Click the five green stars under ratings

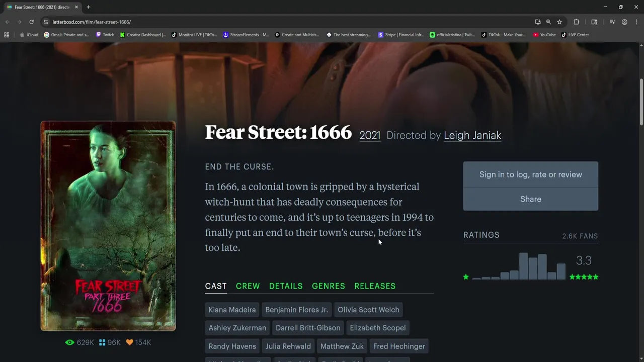coord(584,277)
